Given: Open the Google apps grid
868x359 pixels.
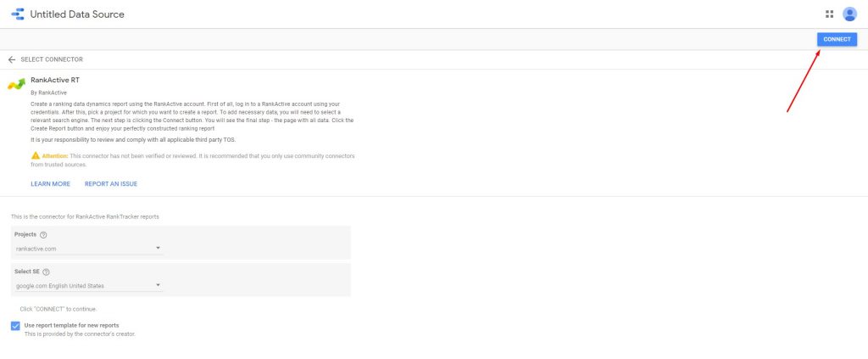Looking at the screenshot, I should click(x=829, y=14).
